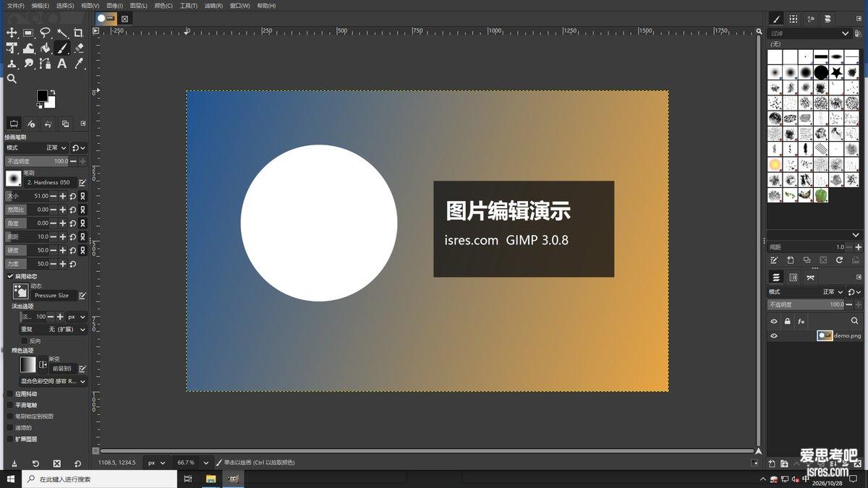Image resolution: width=868 pixels, height=488 pixels.
Task: Edit the Pressure Size dynamics
Action: 82,296
